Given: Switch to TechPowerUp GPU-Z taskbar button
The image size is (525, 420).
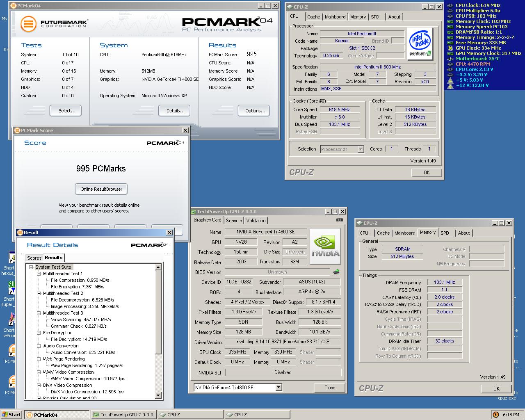Looking at the screenshot, I should point(123,415).
